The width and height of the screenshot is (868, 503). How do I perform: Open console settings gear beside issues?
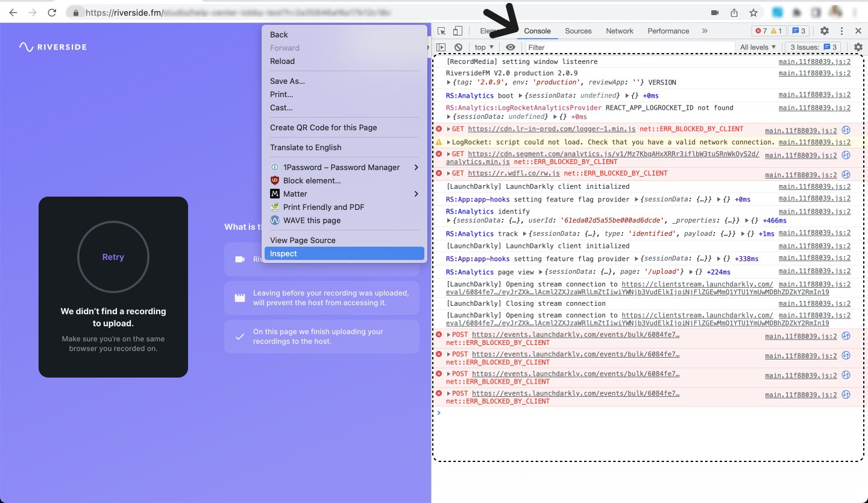pos(858,47)
